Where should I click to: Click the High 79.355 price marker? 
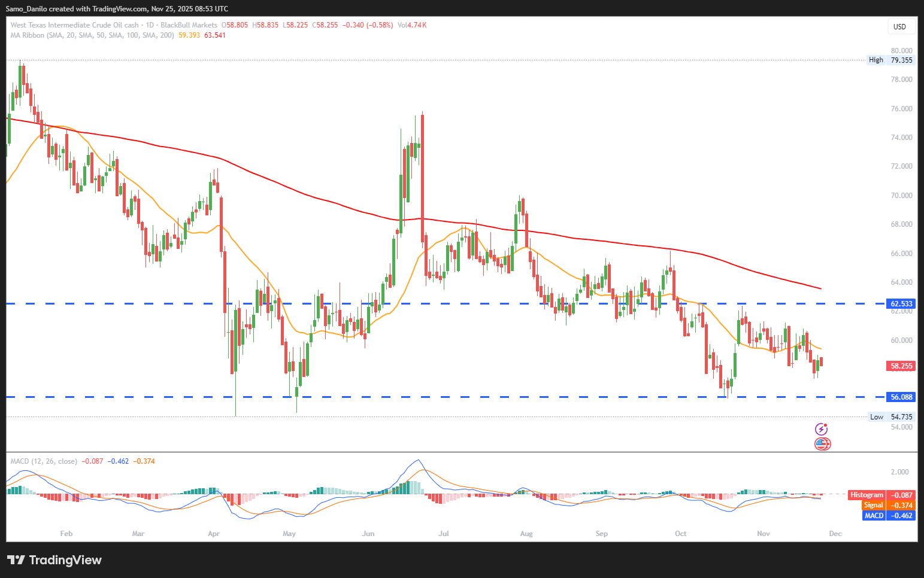(891, 60)
